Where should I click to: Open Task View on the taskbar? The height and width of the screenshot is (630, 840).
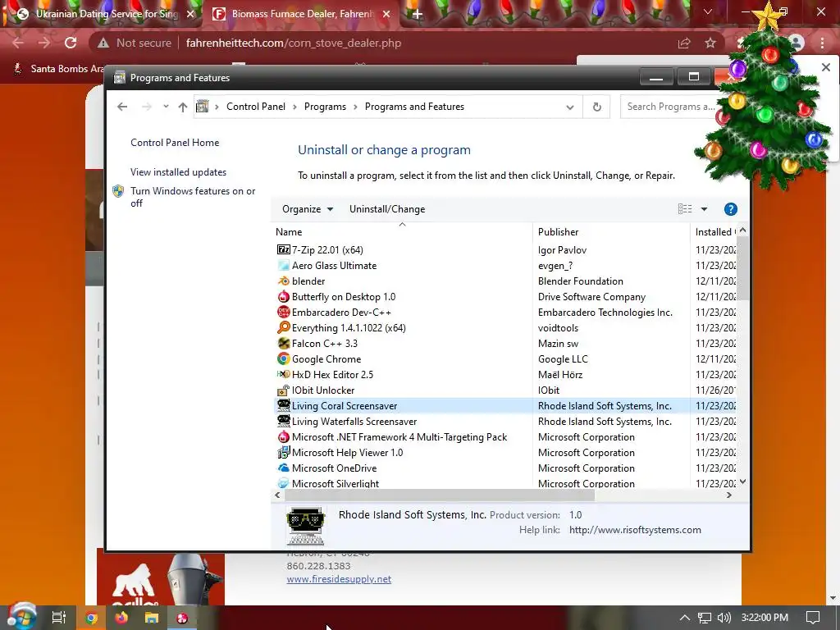(58, 618)
